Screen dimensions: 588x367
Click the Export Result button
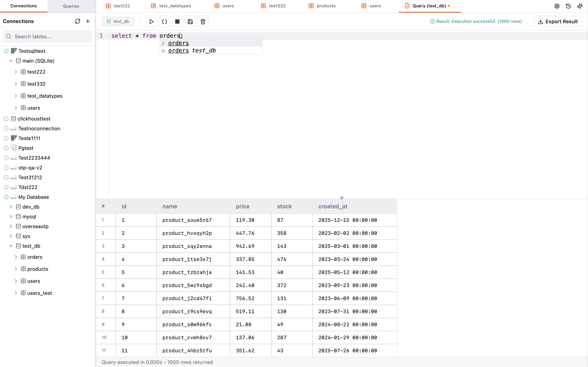(558, 21)
